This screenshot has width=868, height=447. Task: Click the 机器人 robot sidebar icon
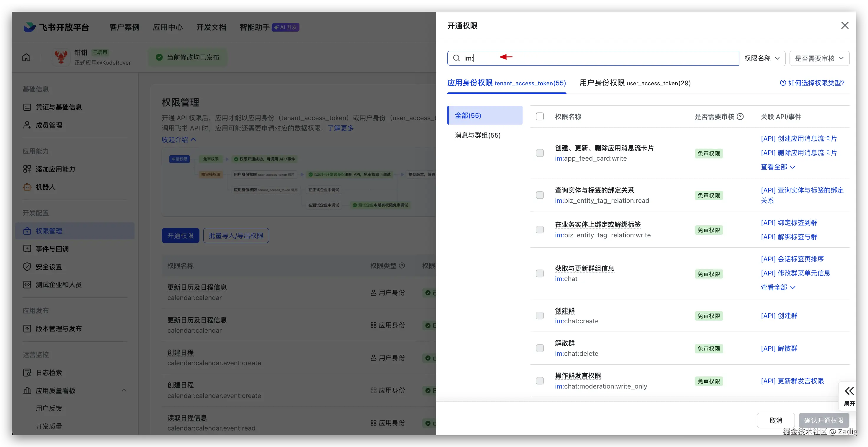tap(27, 187)
